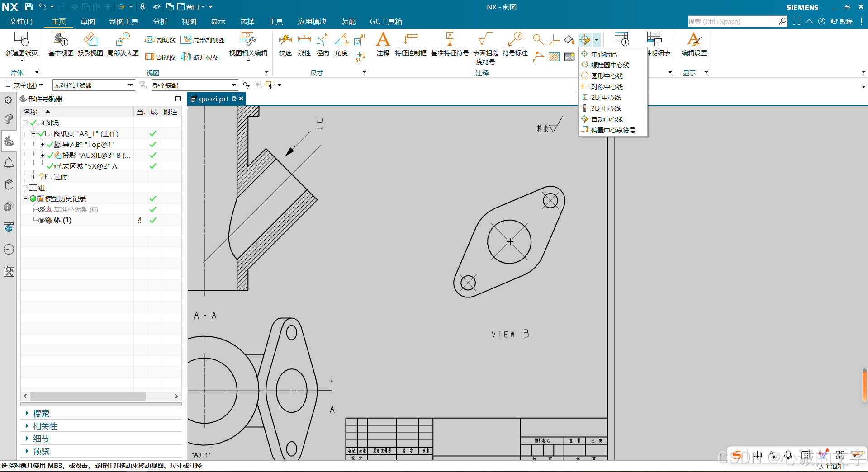Image resolution: width=868 pixels, height=472 pixels.
Task: Click the New Sheet (新建图纸页) icon
Action: [21, 39]
